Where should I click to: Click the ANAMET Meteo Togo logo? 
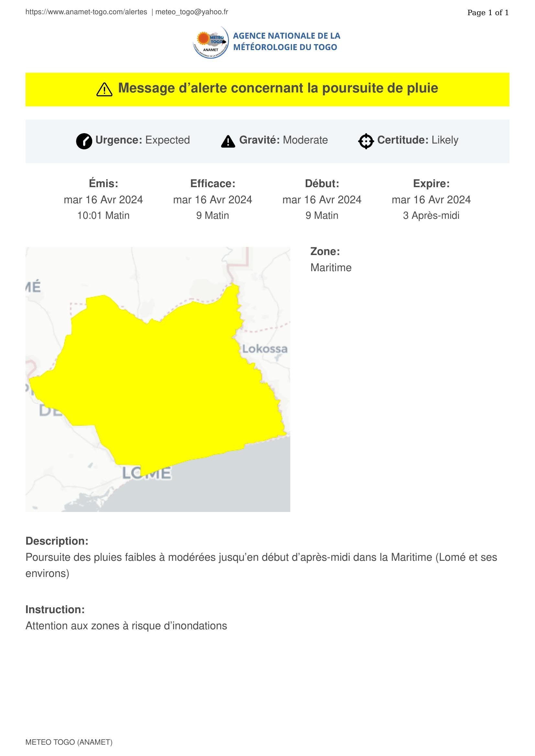211,42
